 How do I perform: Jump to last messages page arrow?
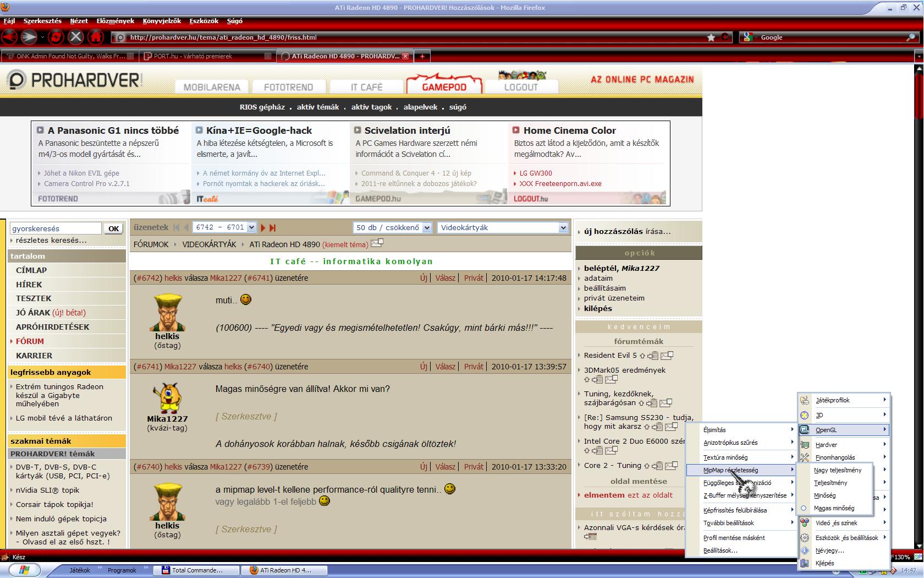pyautogui.click(x=272, y=227)
